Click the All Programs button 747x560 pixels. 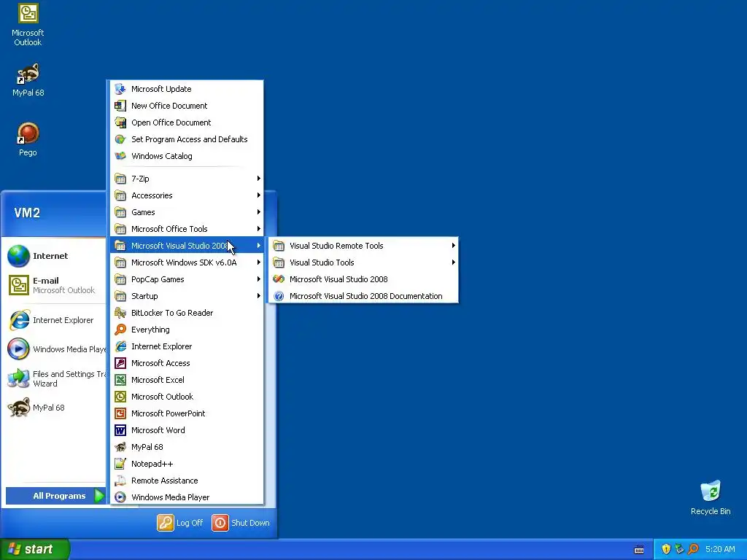[55, 496]
